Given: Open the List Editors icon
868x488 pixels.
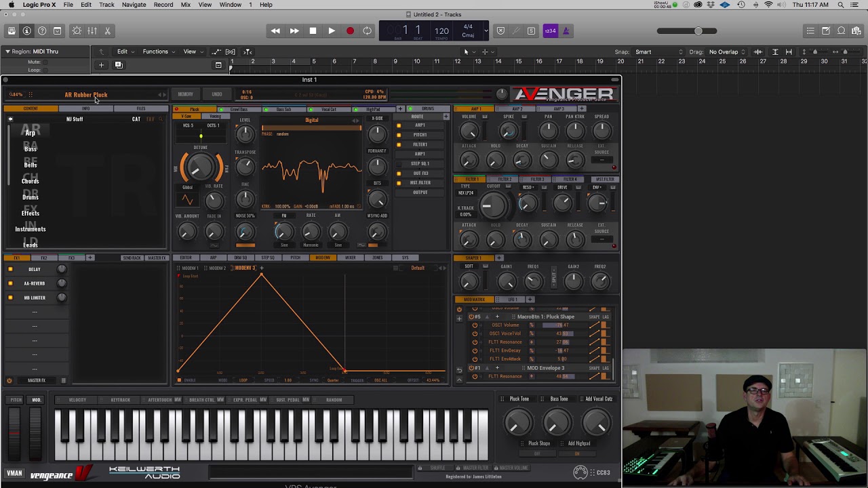Looking at the screenshot, I should click(810, 30).
